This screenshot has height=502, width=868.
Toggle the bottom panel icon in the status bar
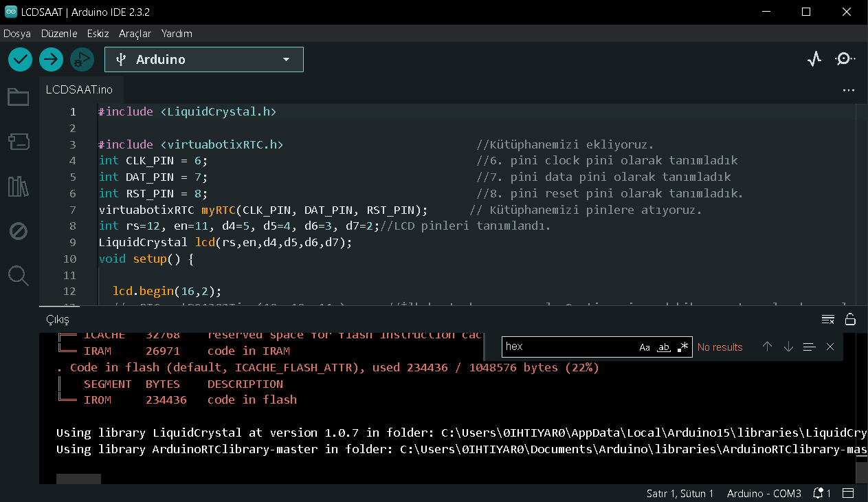(x=849, y=493)
